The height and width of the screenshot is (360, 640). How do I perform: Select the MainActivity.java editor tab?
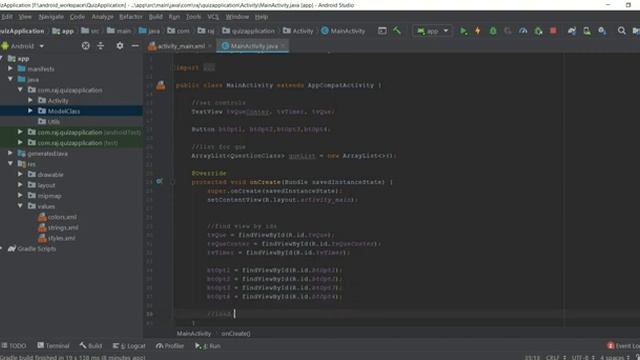pos(254,46)
